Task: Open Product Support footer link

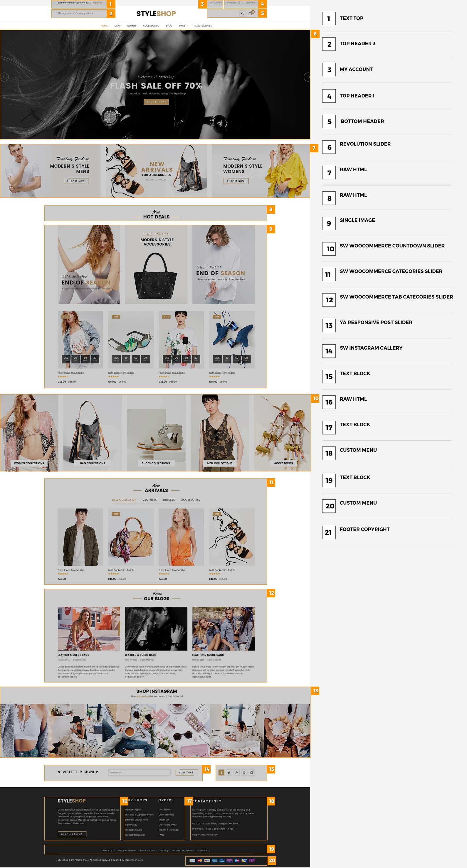Action: tap(133, 809)
